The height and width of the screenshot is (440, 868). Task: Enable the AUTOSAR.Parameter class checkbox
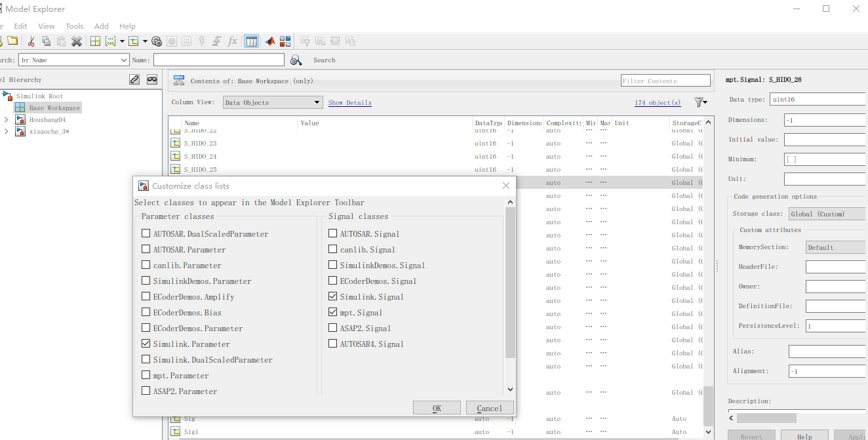click(146, 249)
